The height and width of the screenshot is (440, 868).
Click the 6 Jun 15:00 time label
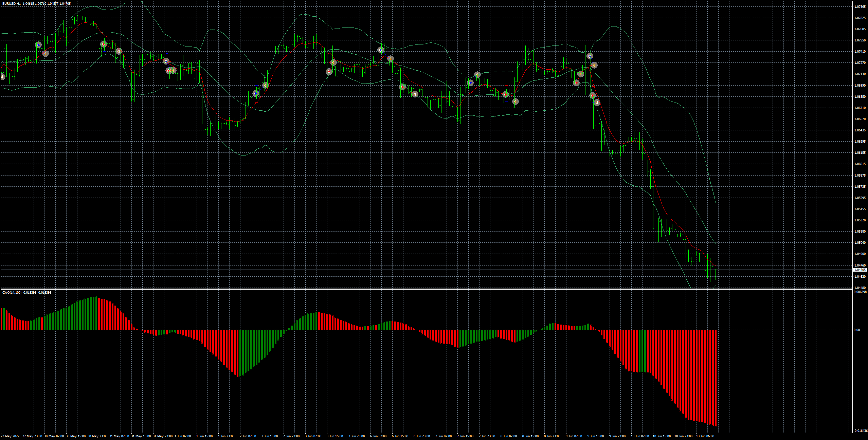pos(400,436)
